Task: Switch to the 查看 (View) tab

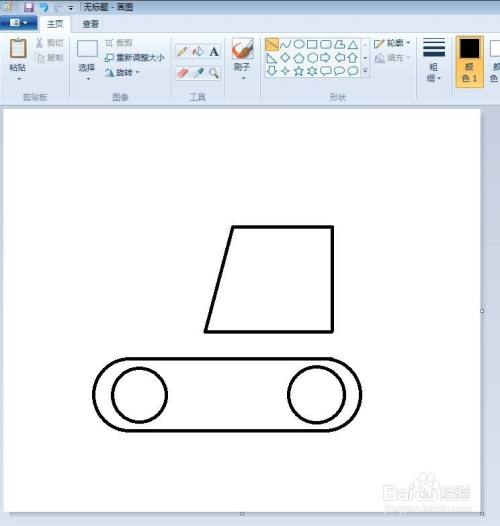Action: click(91, 24)
